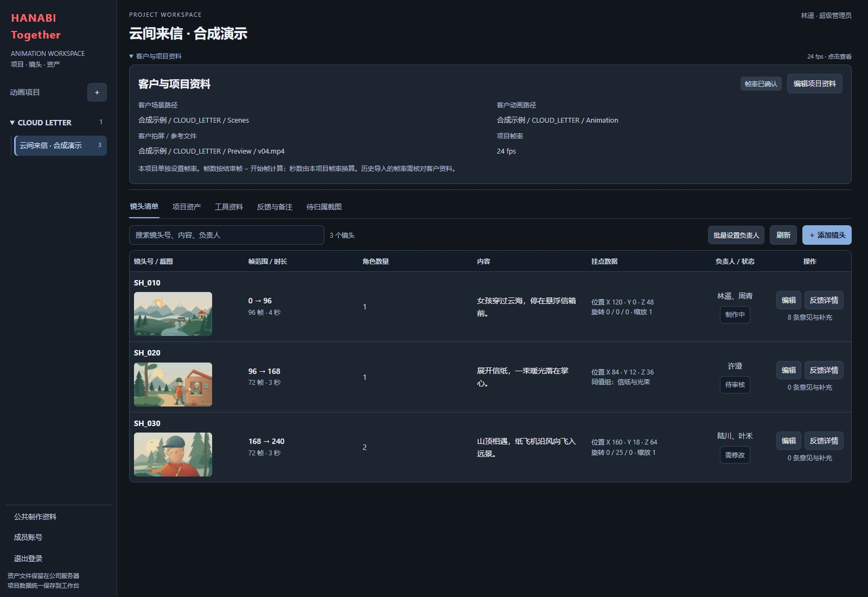Open the SH_020 shot thumbnail
This screenshot has height=597, width=868.
[173, 384]
